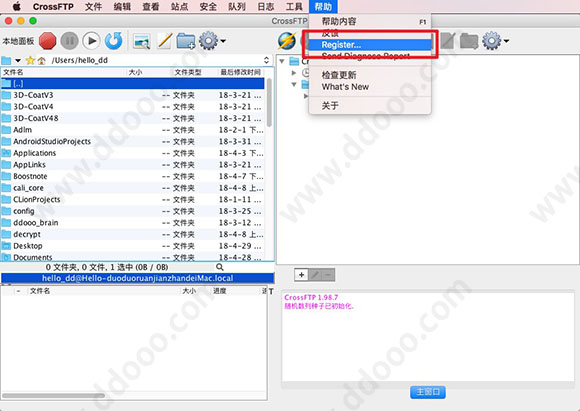This screenshot has width=580, height=411.
Task: Click the Home directory icon
Action: click(41, 60)
